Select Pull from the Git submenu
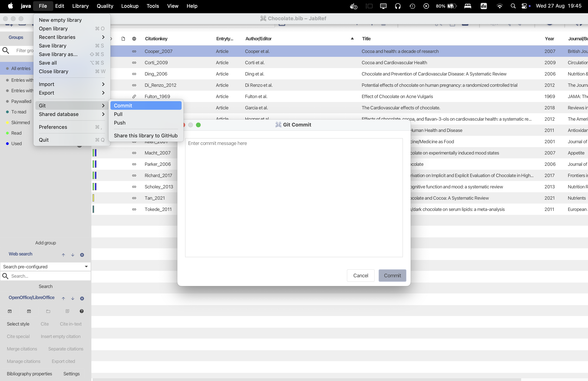Viewport: 588px width, 381px height. (x=118, y=114)
